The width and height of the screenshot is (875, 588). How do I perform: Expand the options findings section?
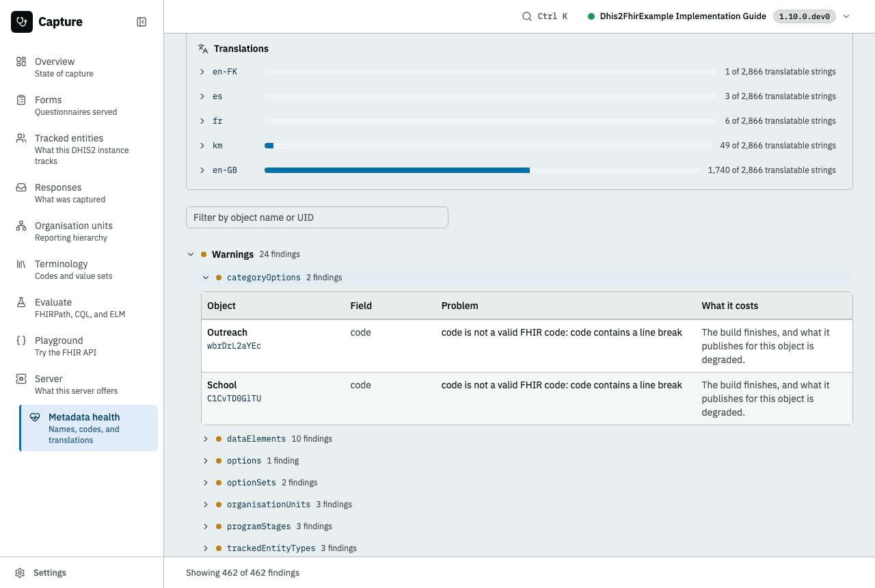pos(206,461)
